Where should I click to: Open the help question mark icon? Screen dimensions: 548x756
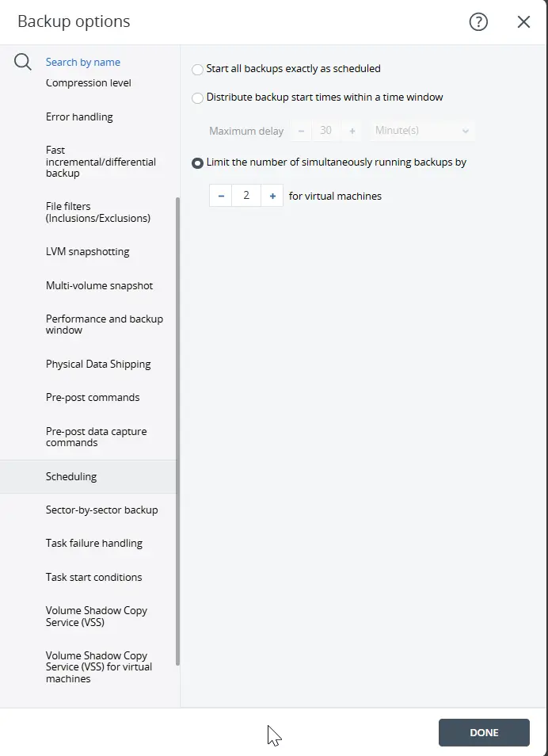[x=478, y=22]
